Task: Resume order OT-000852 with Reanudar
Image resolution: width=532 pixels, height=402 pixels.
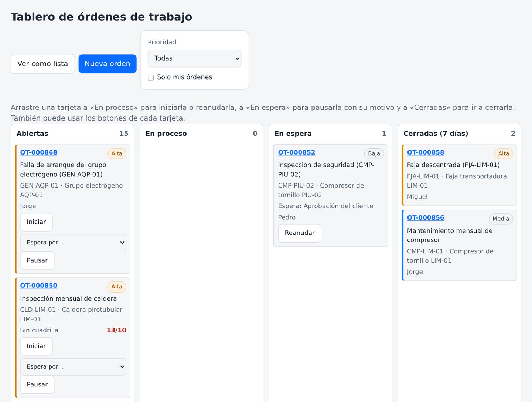Action: tap(300, 233)
